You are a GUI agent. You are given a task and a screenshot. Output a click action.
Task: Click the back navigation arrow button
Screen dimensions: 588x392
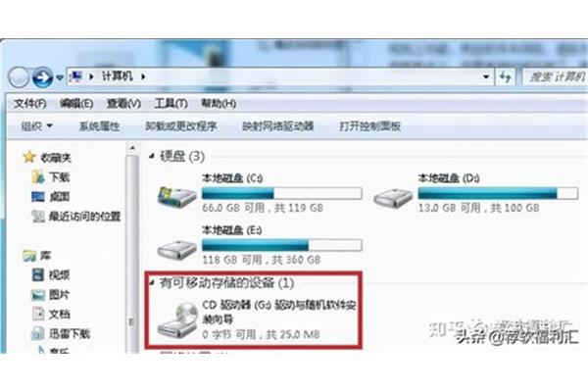point(19,77)
